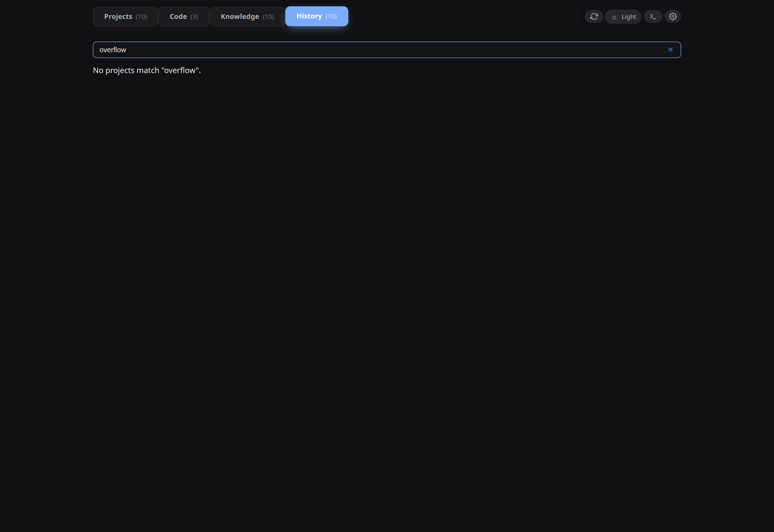Open the Code tab
This screenshot has width=774, height=532.
pyautogui.click(x=183, y=16)
